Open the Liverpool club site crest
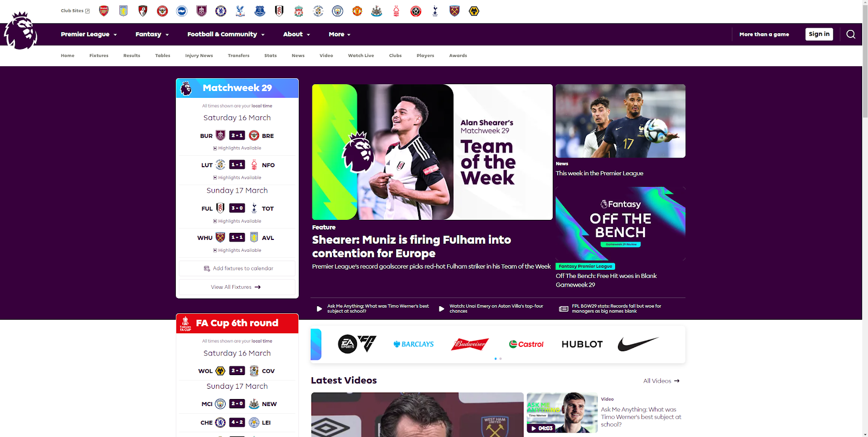 (299, 11)
